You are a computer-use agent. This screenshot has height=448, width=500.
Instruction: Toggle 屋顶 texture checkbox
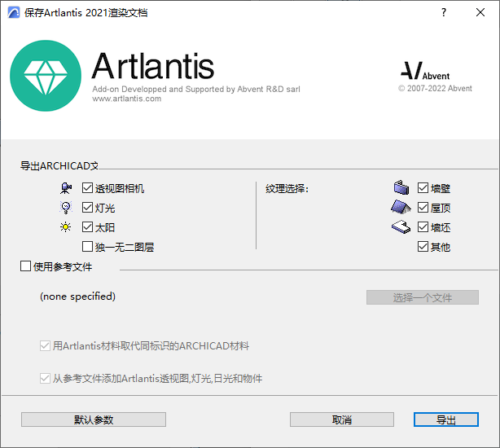[x=423, y=208]
